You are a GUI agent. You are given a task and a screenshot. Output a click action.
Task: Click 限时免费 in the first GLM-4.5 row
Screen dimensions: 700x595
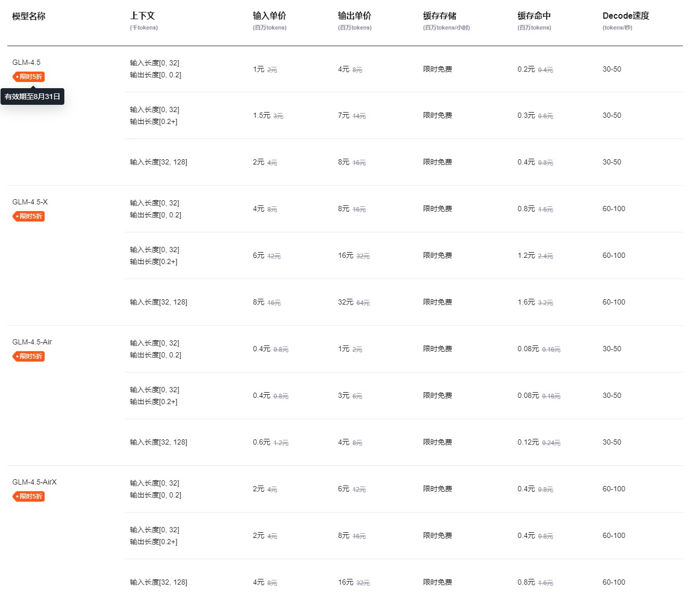click(x=437, y=69)
